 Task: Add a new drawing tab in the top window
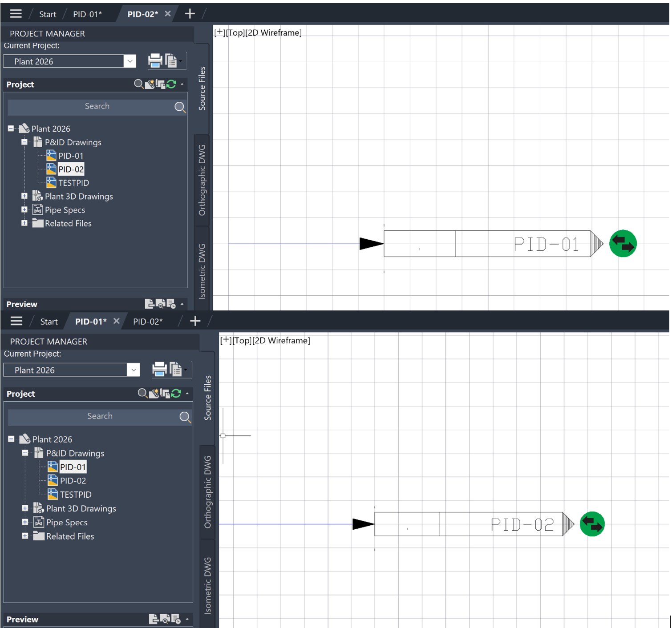click(x=190, y=14)
